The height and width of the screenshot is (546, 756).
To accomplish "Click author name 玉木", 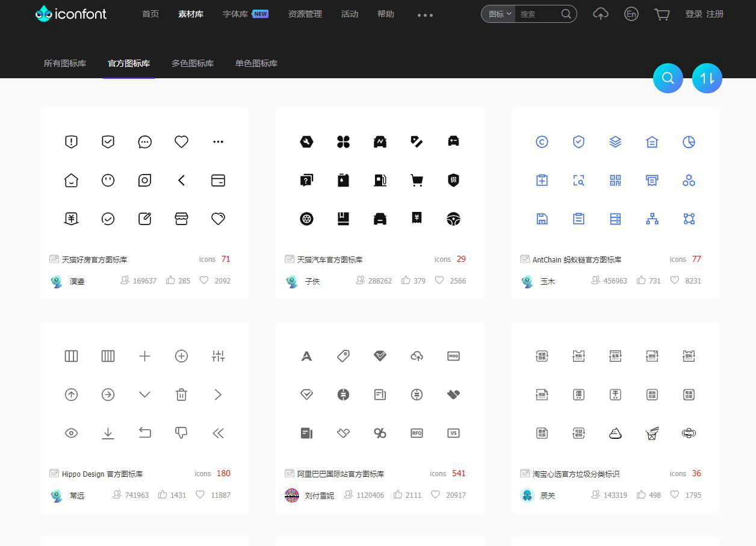I will coord(548,281).
